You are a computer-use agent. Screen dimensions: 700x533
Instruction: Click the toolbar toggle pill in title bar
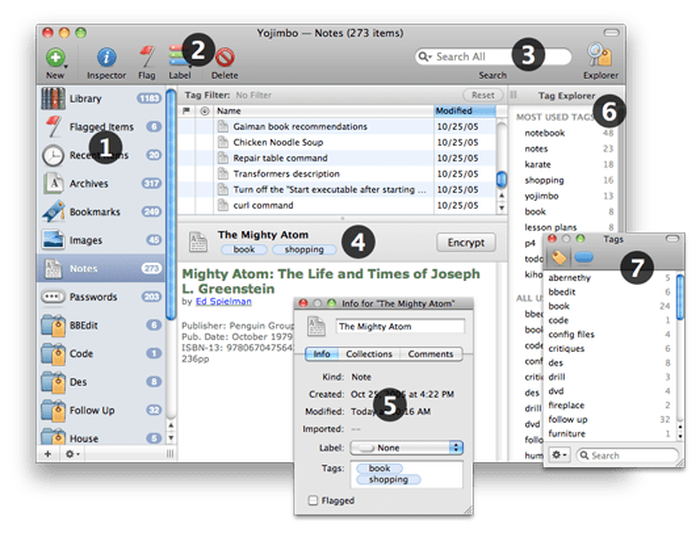click(611, 33)
